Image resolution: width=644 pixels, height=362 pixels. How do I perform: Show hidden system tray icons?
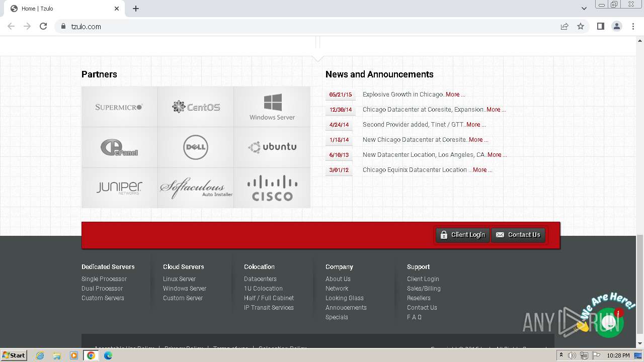(x=561, y=355)
